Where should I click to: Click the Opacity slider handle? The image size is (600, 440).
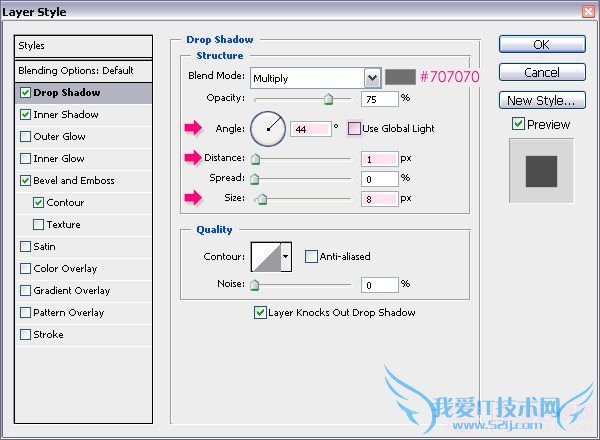click(328, 99)
